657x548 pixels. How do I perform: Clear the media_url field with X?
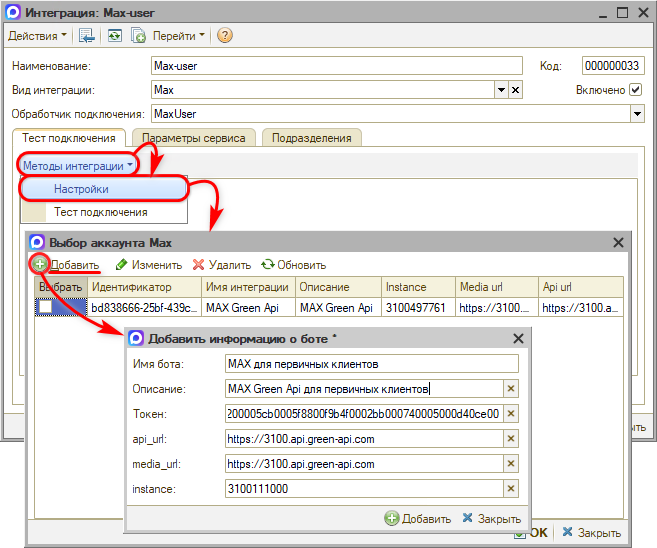pyautogui.click(x=511, y=464)
